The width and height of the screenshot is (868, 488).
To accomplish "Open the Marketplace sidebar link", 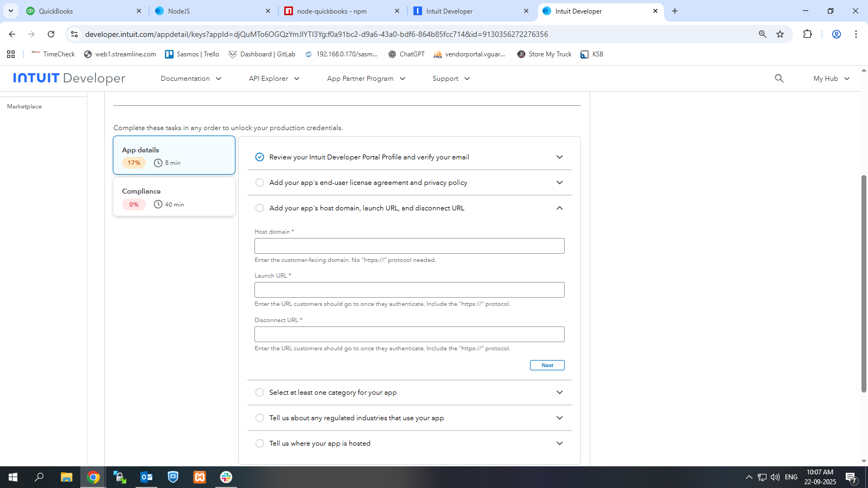I will click(24, 107).
